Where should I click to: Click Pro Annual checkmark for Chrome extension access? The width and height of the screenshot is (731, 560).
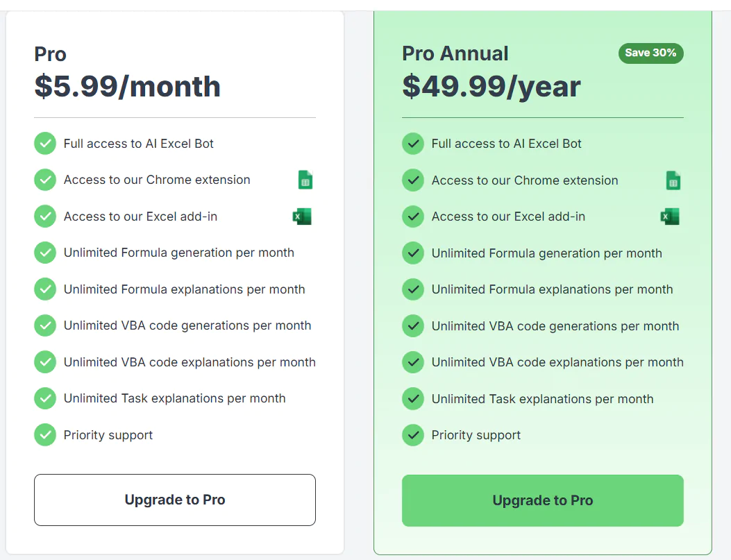point(413,180)
